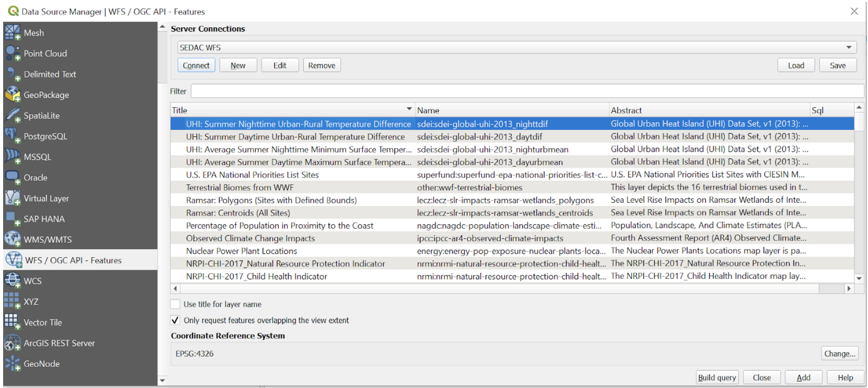Open the GeoPackage source icon

(12, 95)
